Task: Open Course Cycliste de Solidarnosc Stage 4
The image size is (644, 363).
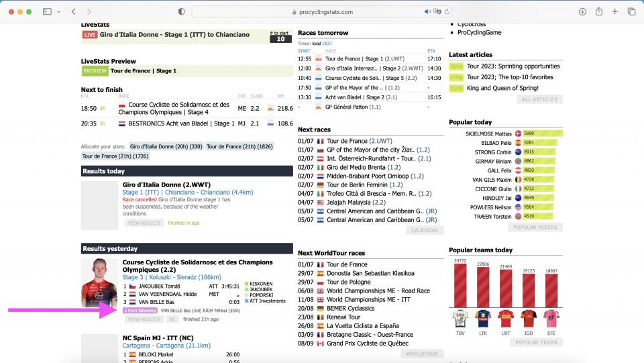Action: pyautogui.click(x=174, y=109)
